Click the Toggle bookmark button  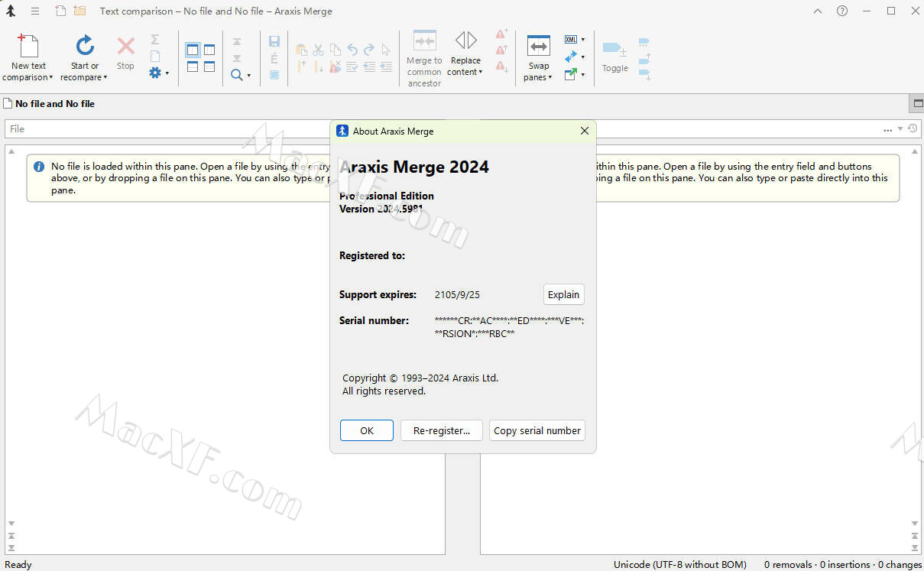coord(614,56)
